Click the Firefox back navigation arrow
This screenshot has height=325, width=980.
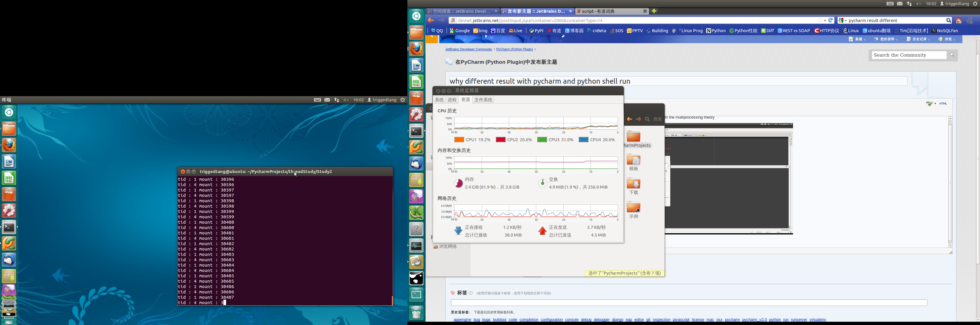430,20
